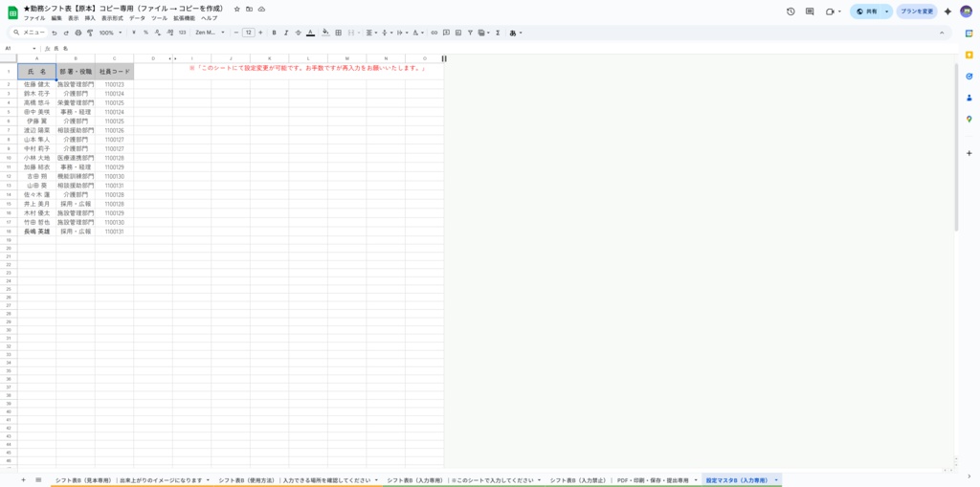Insert a link

[434, 33]
